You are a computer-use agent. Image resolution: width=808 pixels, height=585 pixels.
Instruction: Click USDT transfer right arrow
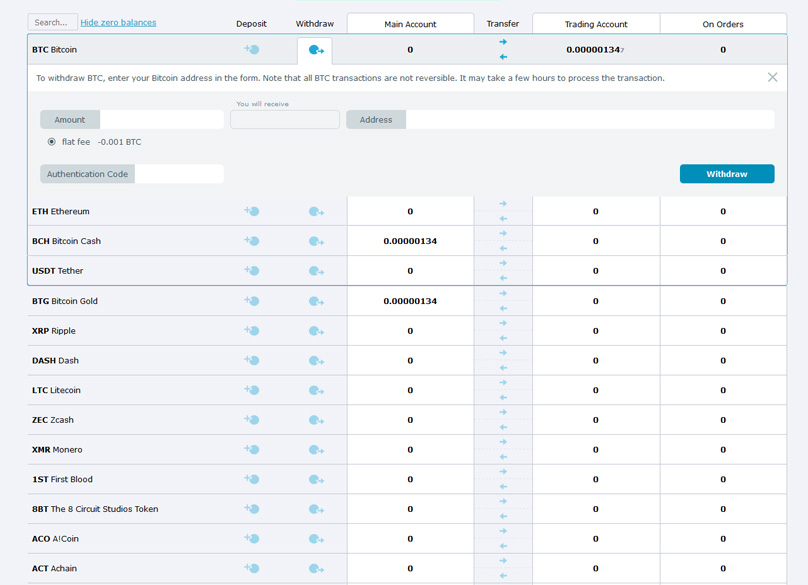tap(503, 263)
